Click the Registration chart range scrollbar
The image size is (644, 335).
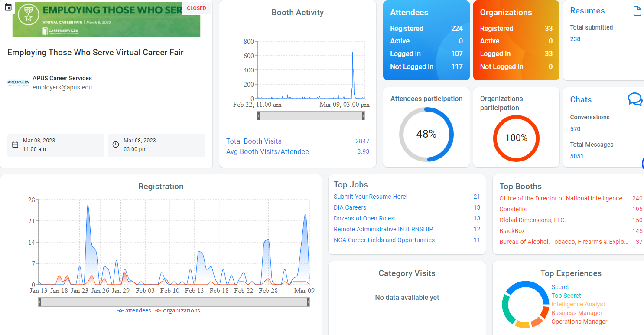tap(174, 302)
